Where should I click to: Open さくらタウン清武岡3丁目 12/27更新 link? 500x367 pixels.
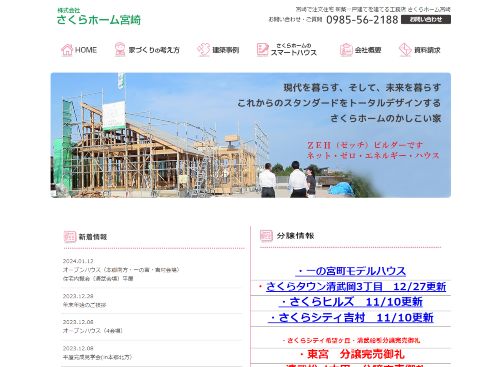pyautogui.click(x=356, y=287)
